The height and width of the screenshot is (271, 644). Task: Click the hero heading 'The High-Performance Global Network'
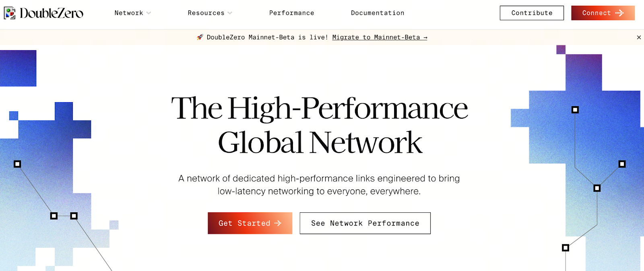[320, 125]
